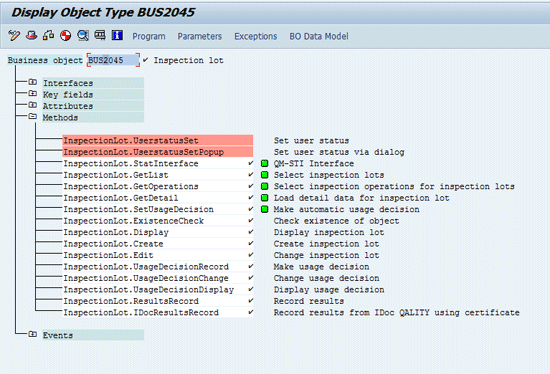The width and height of the screenshot is (550, 374).
Task: Open the Program toolbar button
Action: point(149,36)
